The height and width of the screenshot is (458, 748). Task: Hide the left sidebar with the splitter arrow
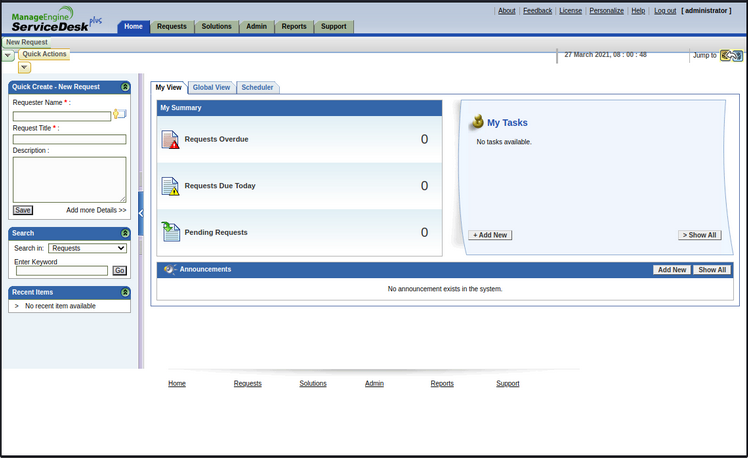coord(141,213)
